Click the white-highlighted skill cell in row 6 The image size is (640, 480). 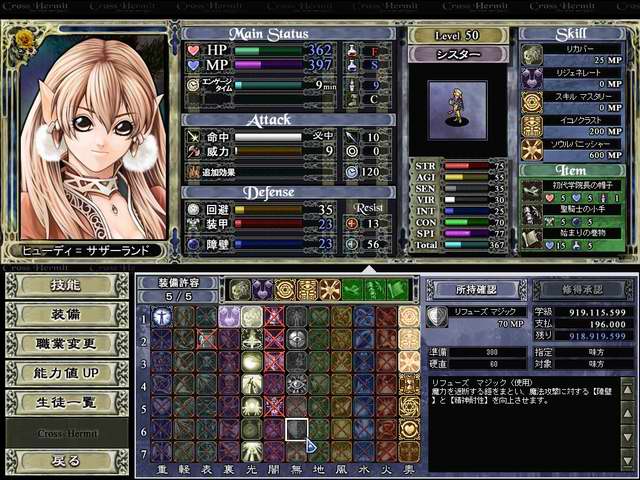click(296, 430)
